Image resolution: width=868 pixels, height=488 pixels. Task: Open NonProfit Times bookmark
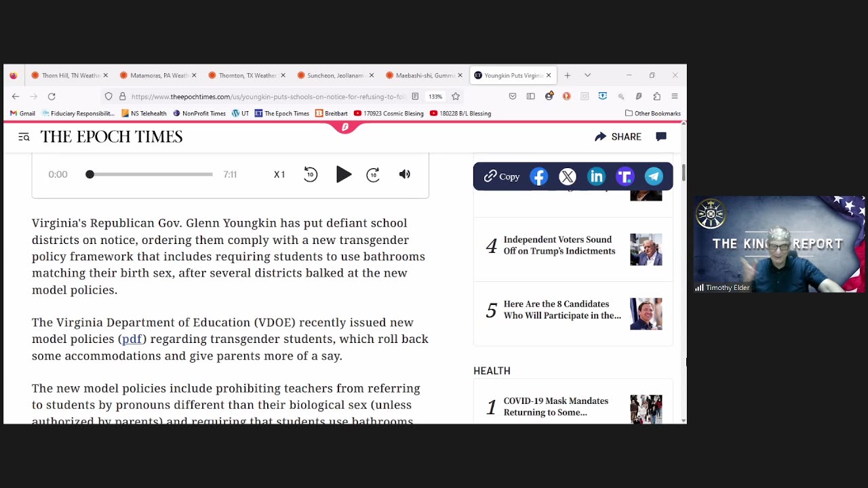(199, 113)
